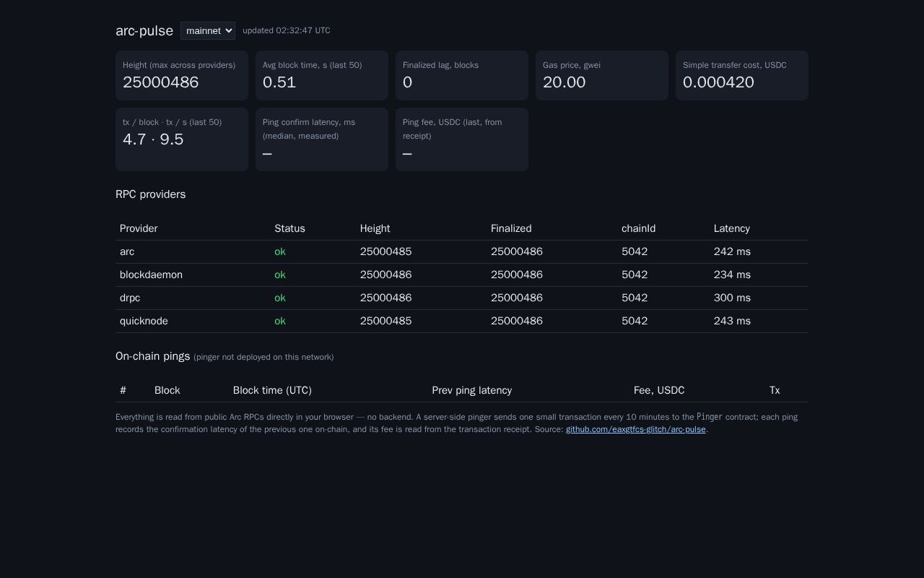Image resolution: width=924 pixels, height=578 pixels.
Task: Select the arc provider name
Action: coord(127,251)
